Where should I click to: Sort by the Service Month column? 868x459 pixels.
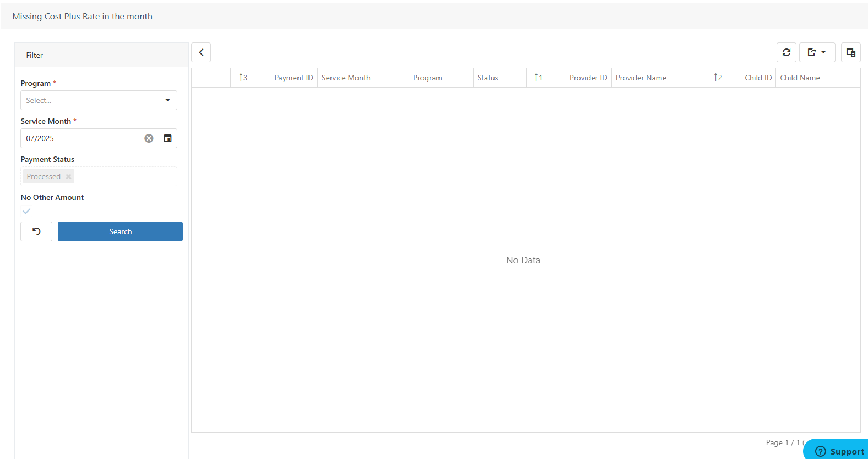[x=346, y=78]
